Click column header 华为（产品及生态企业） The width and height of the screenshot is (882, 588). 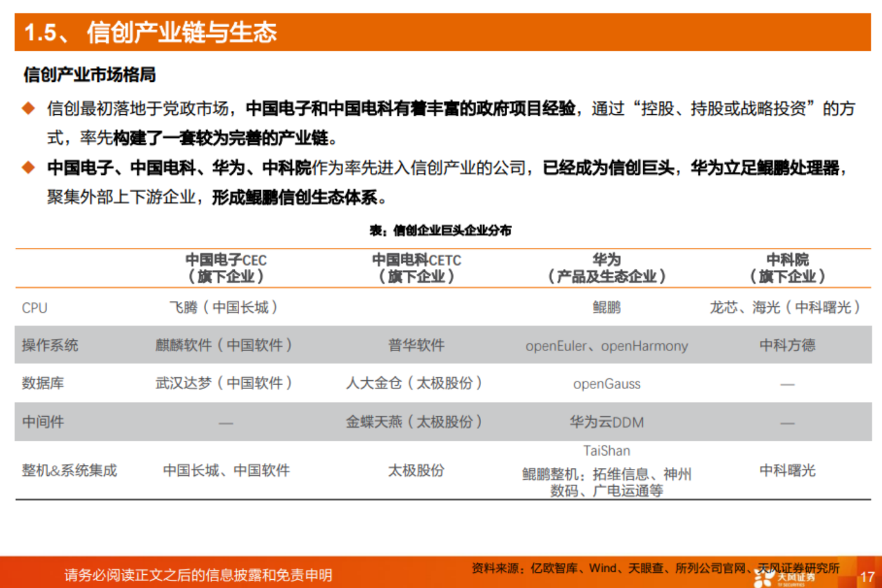(606, 269)
